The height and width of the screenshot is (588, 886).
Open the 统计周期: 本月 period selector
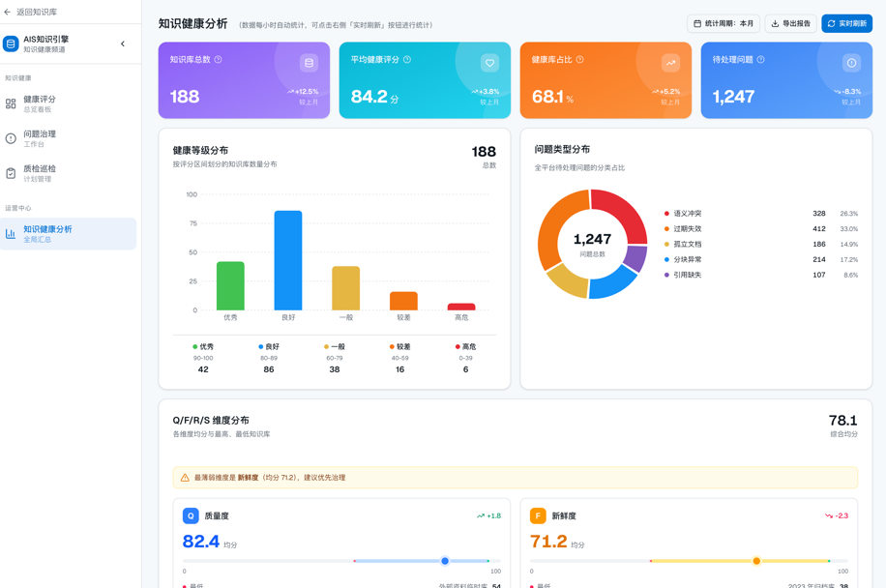coord(724,23)
